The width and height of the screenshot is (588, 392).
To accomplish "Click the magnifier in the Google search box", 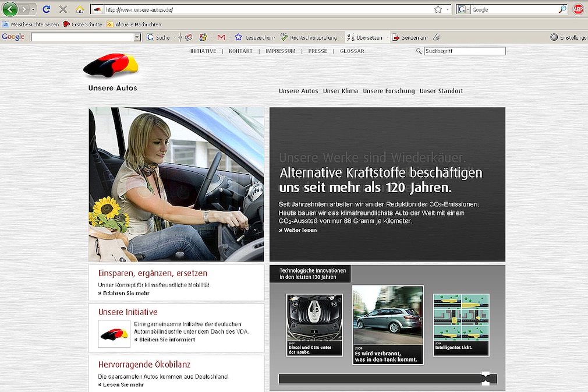I will pos(562,9).
